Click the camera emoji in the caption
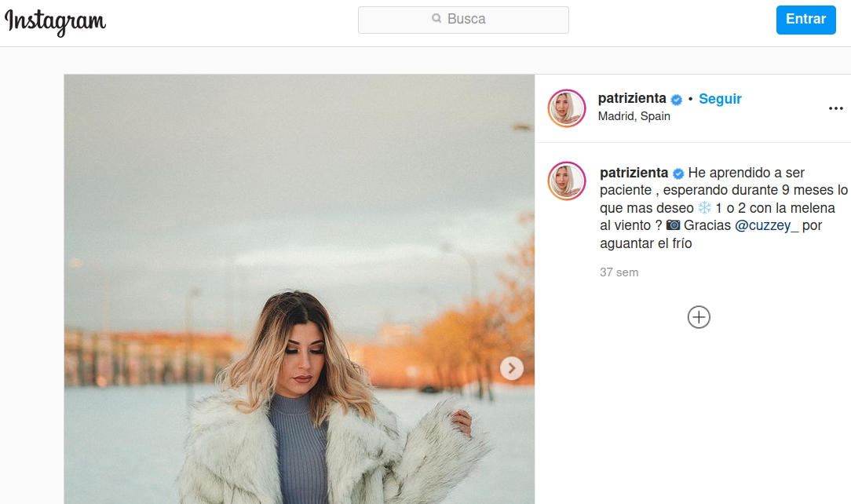 (673, 225)
